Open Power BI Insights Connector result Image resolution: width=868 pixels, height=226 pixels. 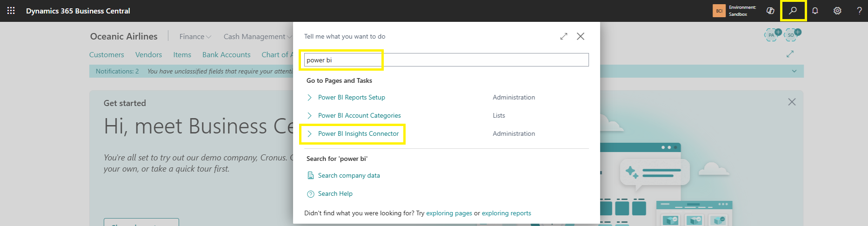tap(358, 133)
